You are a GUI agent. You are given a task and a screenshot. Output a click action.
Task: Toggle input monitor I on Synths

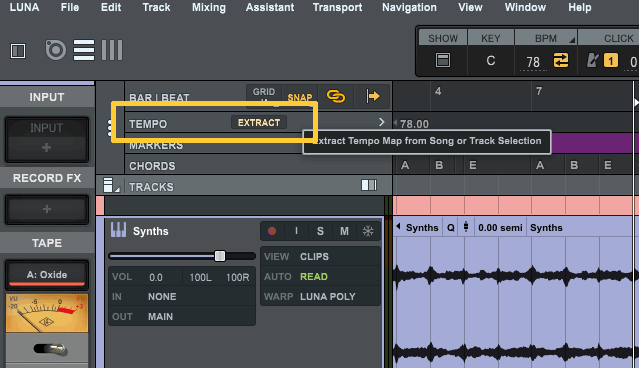(296, 231)
